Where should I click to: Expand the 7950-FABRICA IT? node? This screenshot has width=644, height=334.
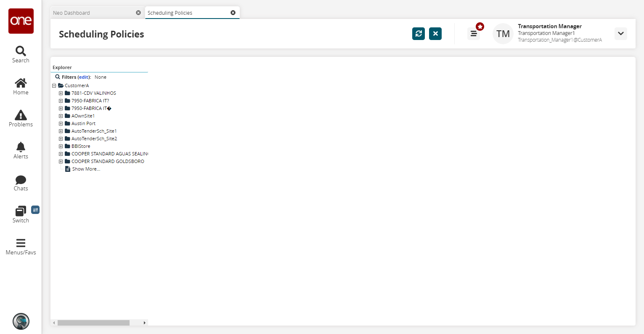coord(61,101)
